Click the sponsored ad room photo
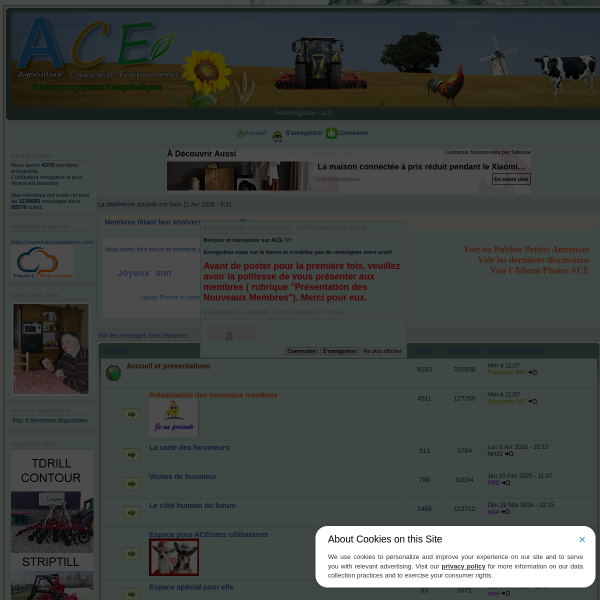 point(238,176)
